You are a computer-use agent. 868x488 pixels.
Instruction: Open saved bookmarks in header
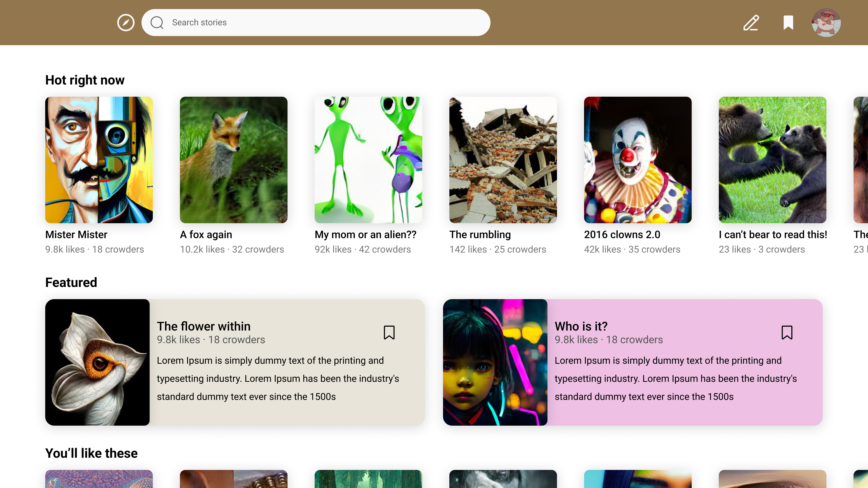click(788, 23)
